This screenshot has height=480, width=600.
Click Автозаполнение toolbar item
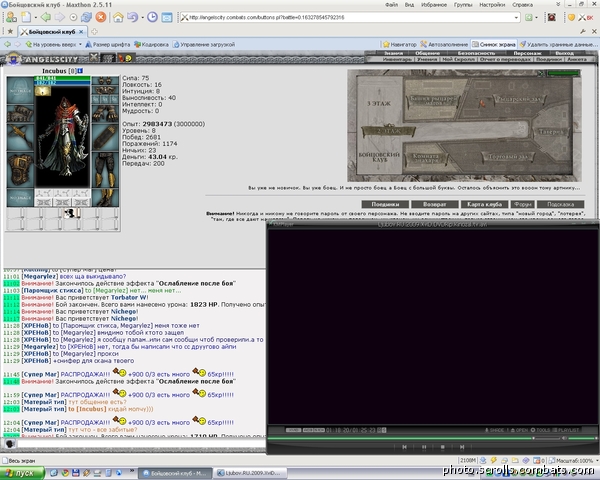click(444, 44)
